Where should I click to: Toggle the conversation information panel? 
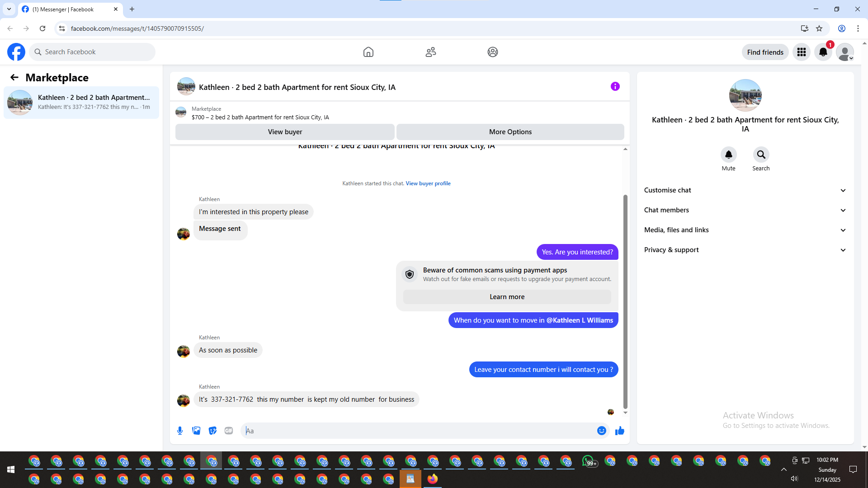[615, 86]
